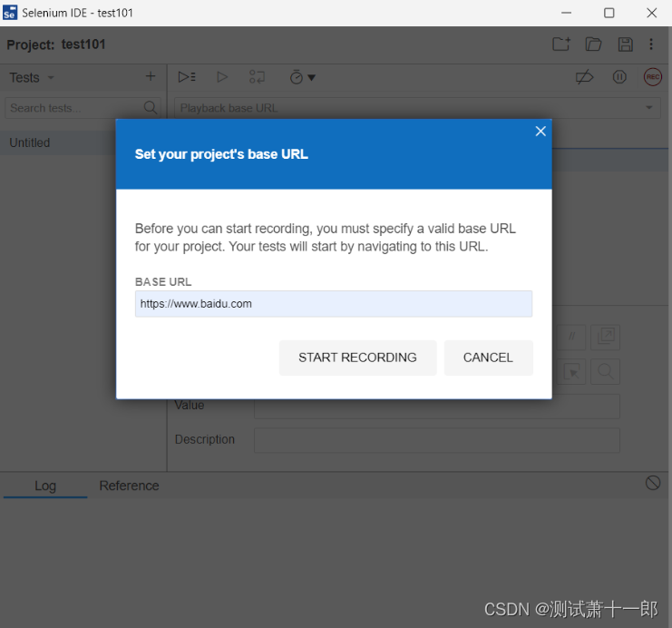This screenshot has height=628, width=672.
Task: Open the Tests dropdown
Action: [x=32, y=78]
